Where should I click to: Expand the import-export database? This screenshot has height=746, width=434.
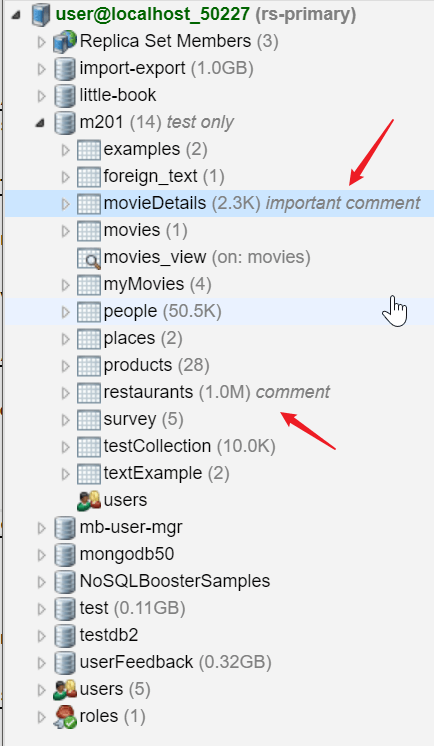[x=41, y=69]
